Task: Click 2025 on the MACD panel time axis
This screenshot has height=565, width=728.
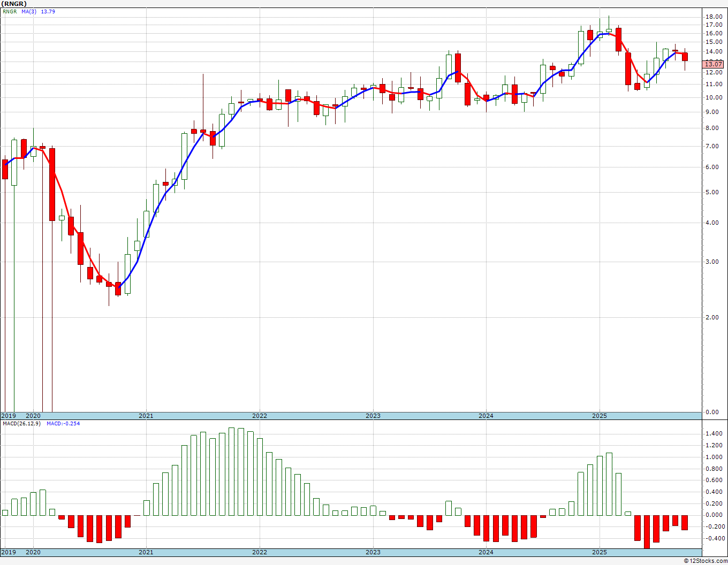Action: click(x=600, y=552)
